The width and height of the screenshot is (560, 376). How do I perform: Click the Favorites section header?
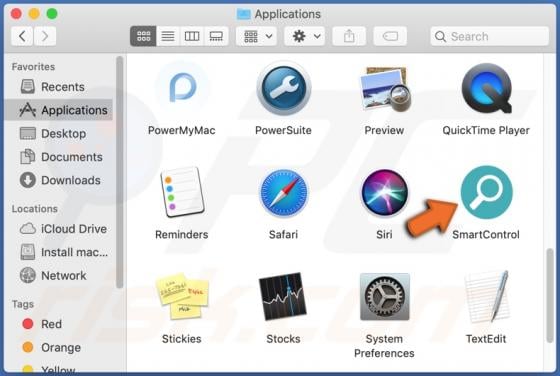pyautogui.click(x=33, y=67)
